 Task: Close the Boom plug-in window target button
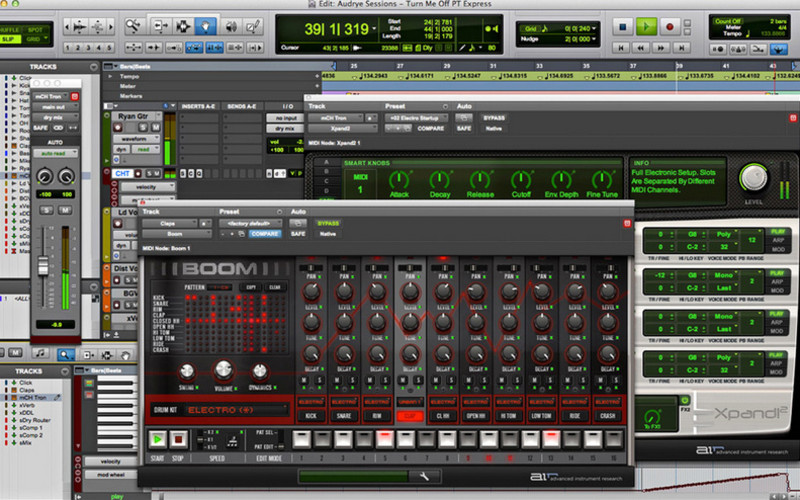627,223
